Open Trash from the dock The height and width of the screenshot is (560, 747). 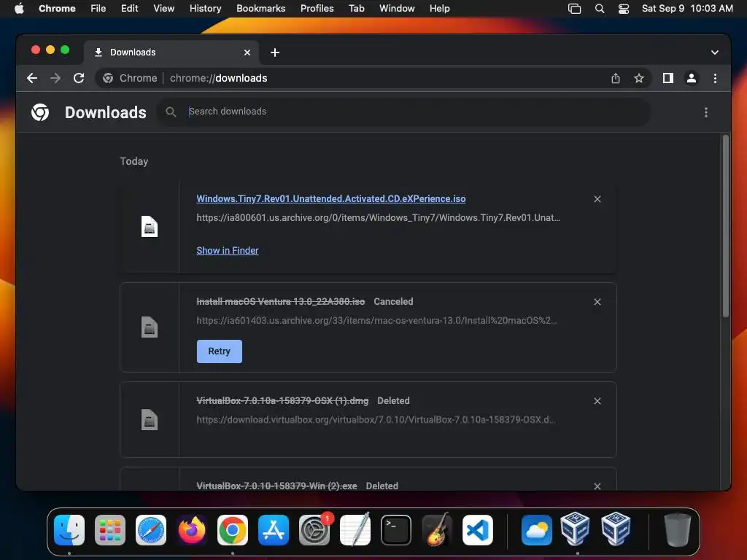(x=677, y=530)
